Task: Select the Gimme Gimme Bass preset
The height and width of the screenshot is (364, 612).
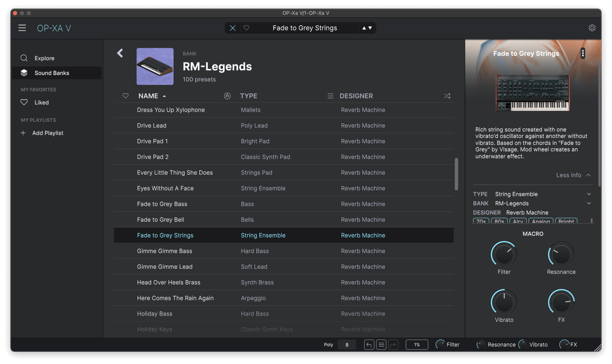Action: coord(164,251)
